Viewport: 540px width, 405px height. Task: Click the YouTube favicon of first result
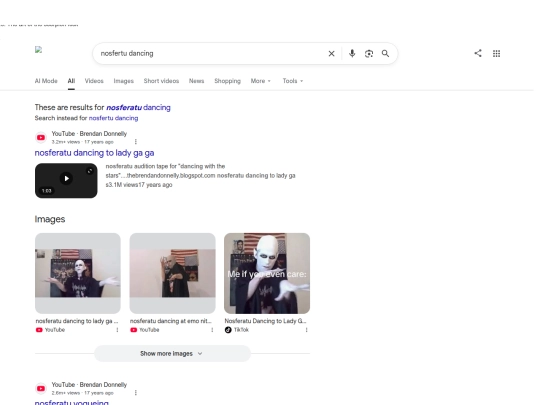point(41,137)
